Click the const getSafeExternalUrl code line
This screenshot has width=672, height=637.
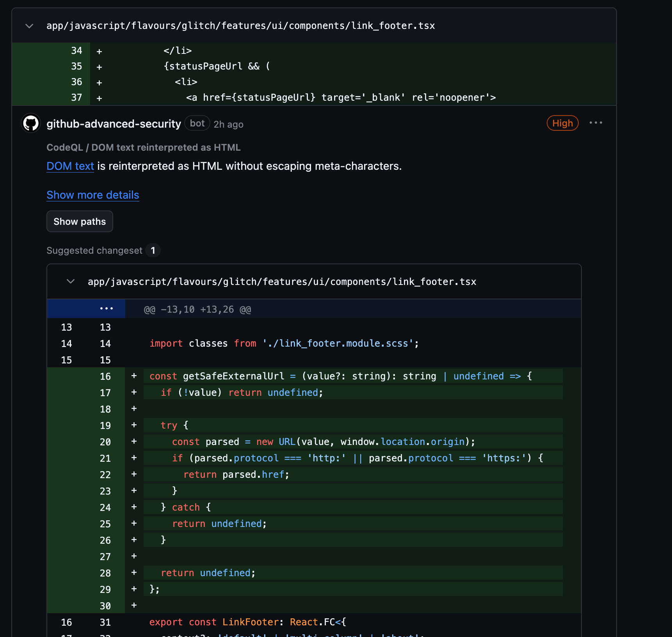coord(341,376)
